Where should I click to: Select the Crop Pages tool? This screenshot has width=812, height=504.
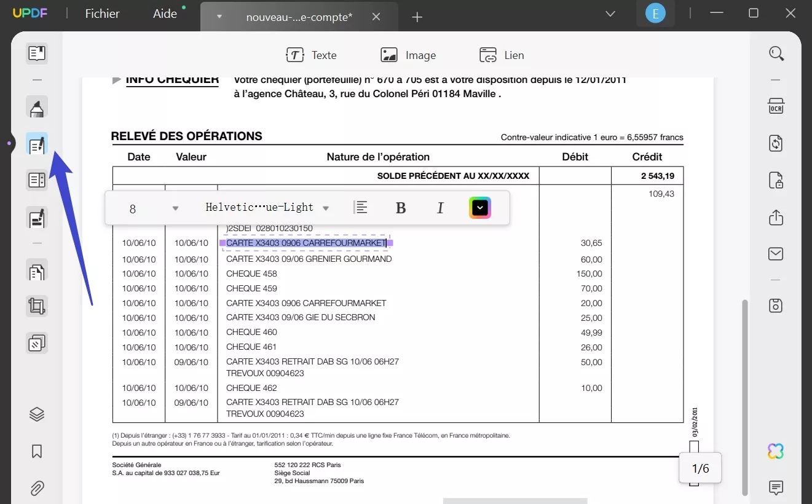coord(37,306)
